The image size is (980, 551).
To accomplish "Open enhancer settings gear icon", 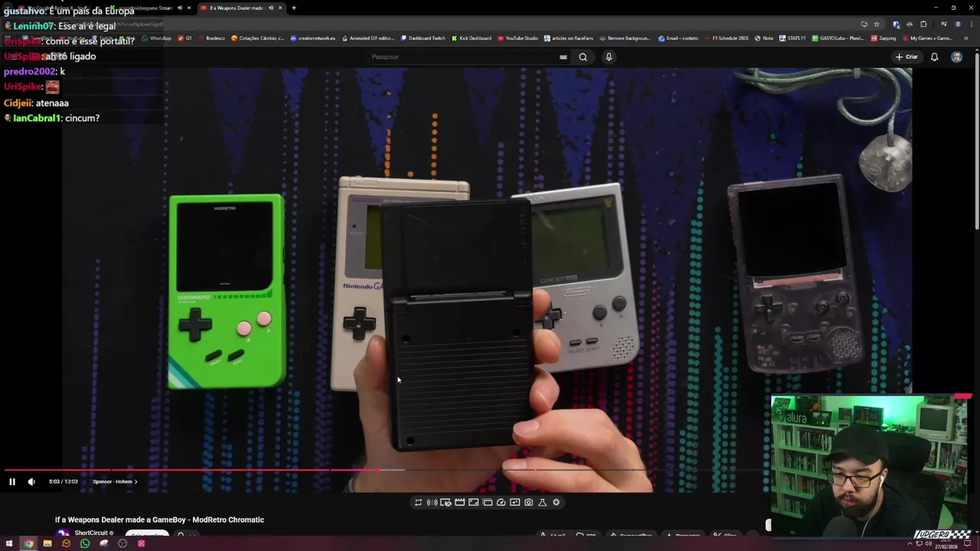I will (556, 502).
